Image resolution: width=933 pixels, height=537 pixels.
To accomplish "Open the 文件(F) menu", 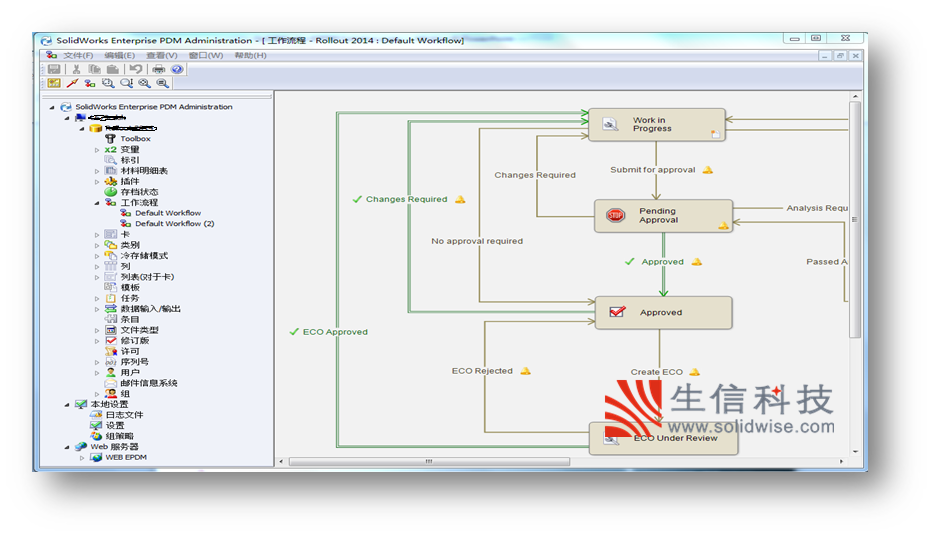I will point(78,55).
